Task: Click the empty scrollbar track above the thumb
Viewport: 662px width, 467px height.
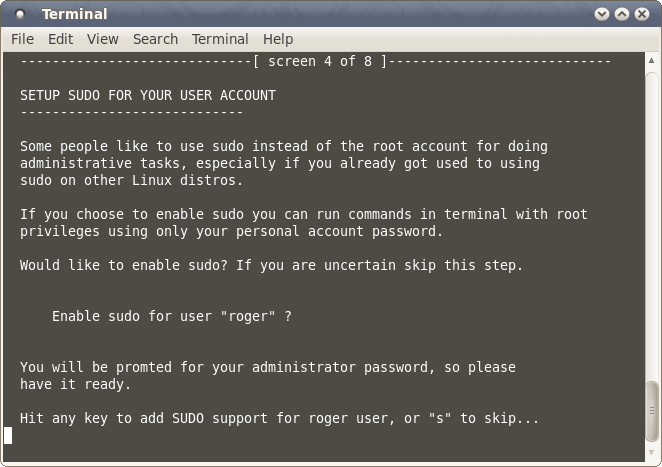Action: (653, 220)
